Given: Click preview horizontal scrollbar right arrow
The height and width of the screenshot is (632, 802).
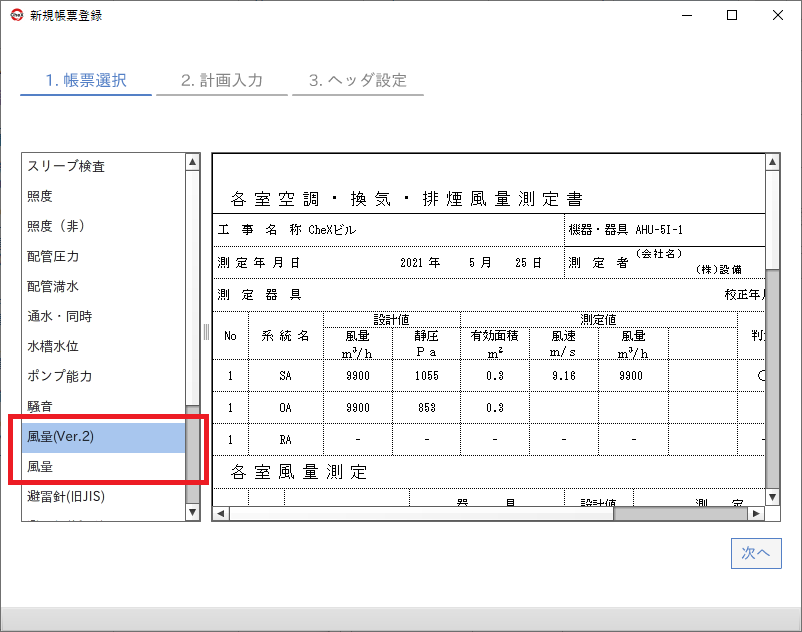Looking at the screenshot, I should pos(757,514).
